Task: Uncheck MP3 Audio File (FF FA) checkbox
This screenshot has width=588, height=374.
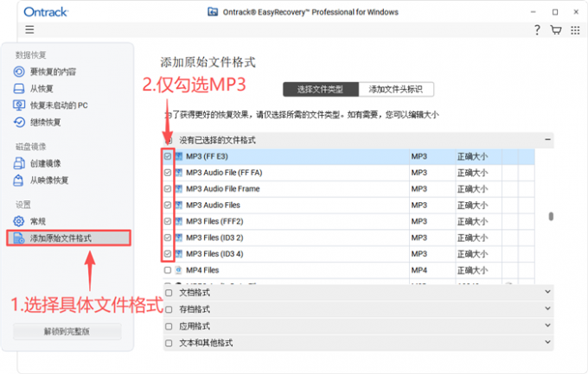Action: click(168, 173)
